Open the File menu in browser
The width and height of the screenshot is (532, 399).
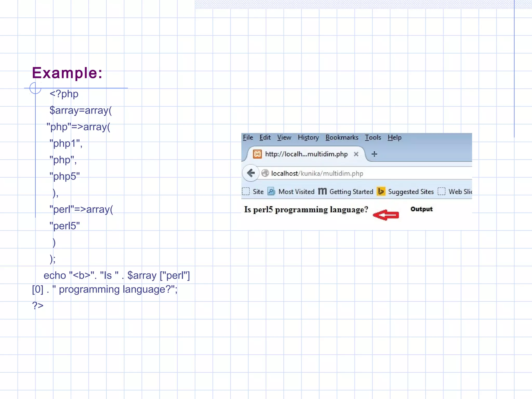click(x=248, y=137)
